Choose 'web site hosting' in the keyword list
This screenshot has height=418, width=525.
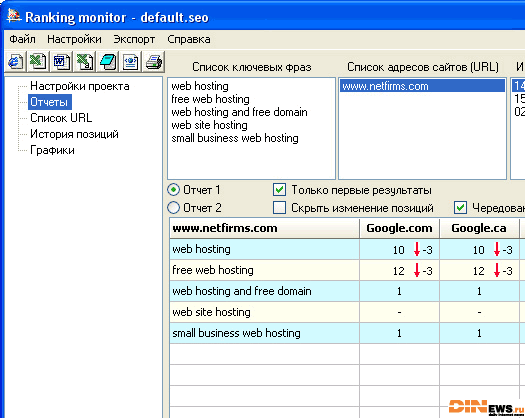click(x=209, y=125)
